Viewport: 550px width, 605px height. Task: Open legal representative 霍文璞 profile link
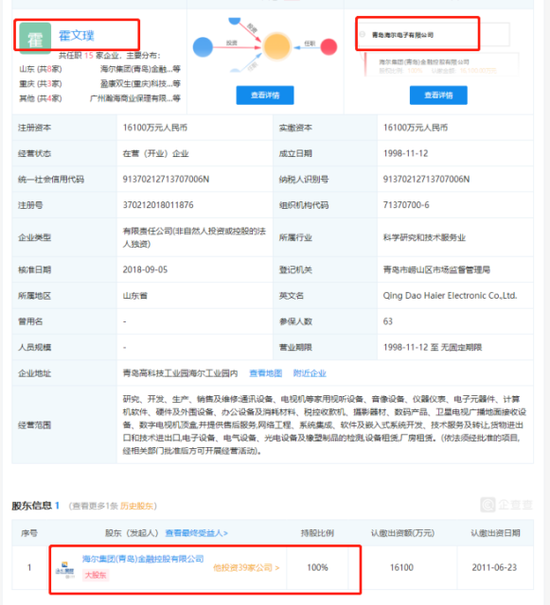pos(76,35)
